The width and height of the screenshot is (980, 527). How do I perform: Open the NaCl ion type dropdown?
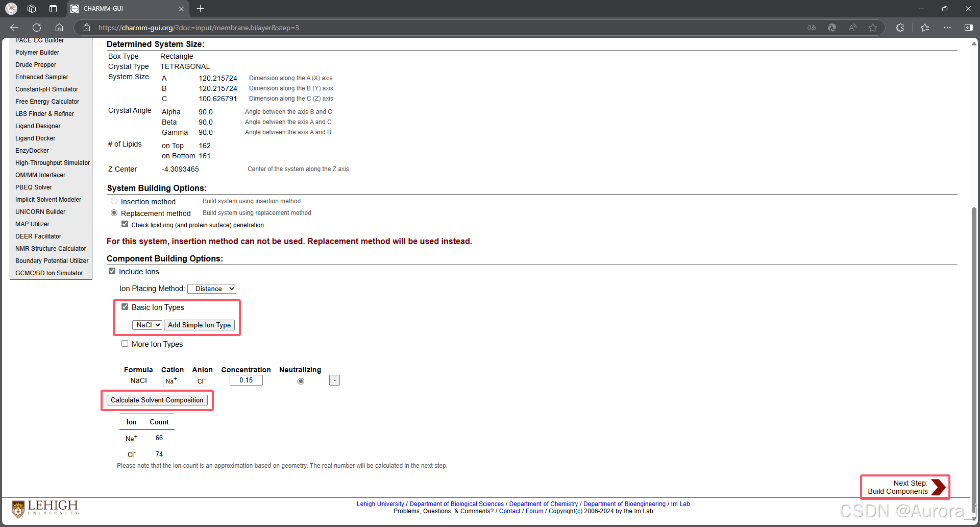click(x=147, y=325)
